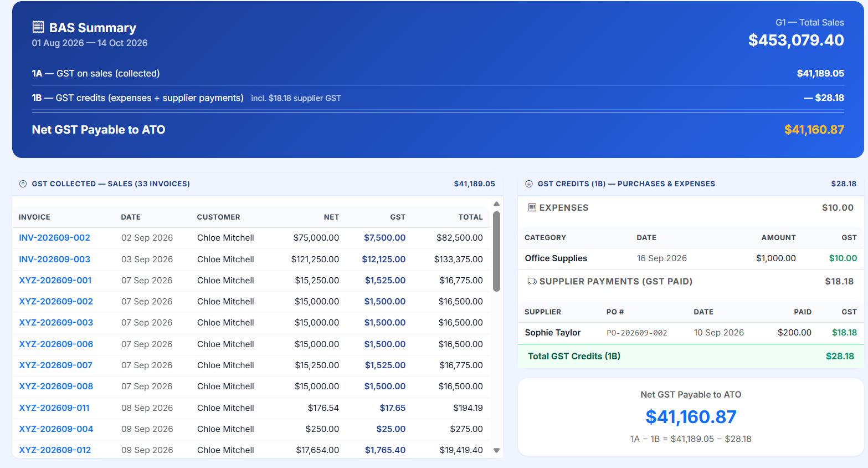Click the Supplier Payments truck icon
The width and height of the screenshot is (868, 468).
[532, 282]
